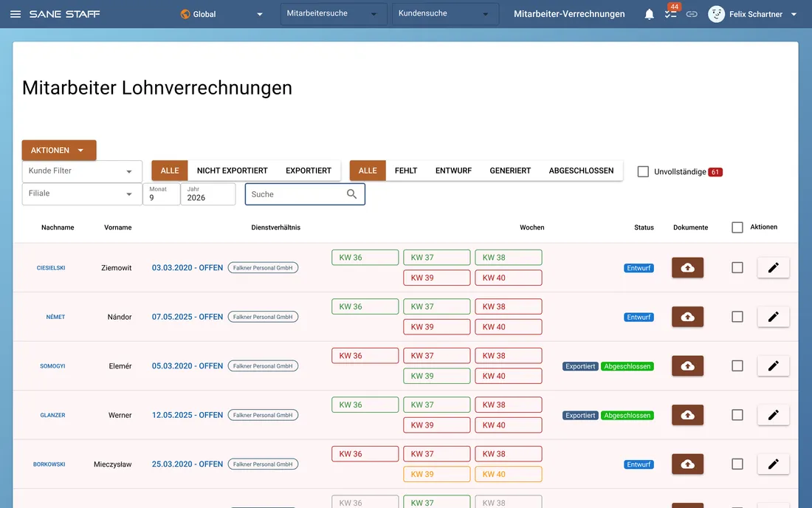Select the Nicht Exportiert filter tab
Screen dimensions: 812x508
pyautogui.click(x=232, y=171)
